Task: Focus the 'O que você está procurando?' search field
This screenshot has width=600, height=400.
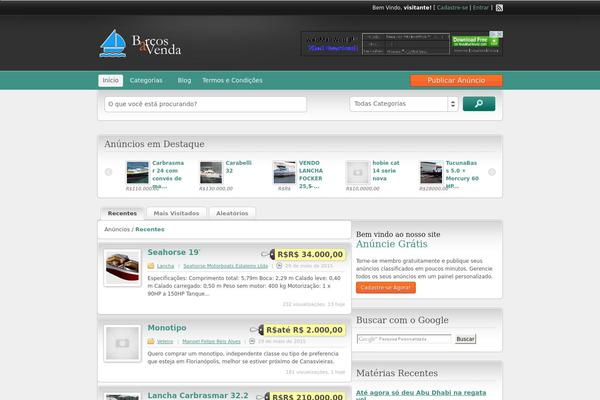Action: click(205, 104)
